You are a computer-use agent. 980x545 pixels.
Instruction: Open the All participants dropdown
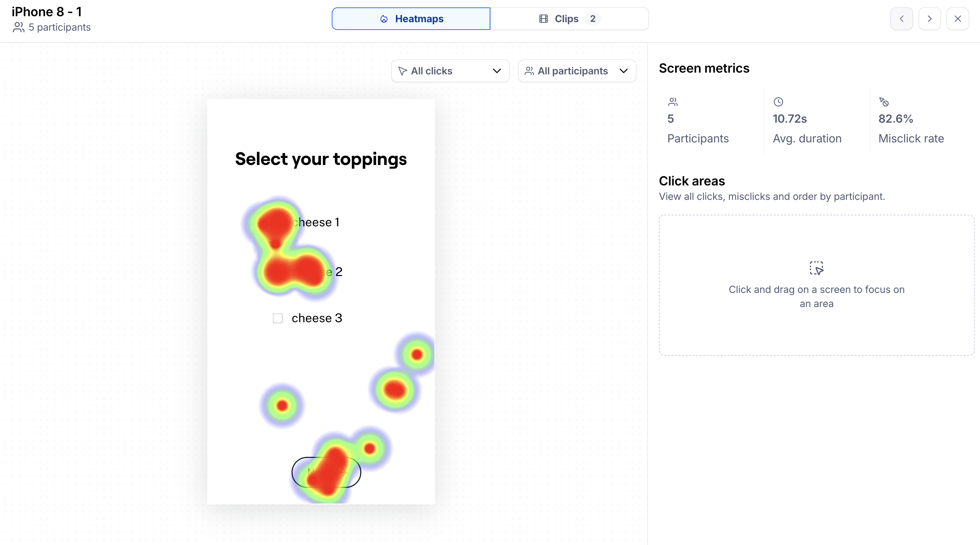(x=576, y=71)
